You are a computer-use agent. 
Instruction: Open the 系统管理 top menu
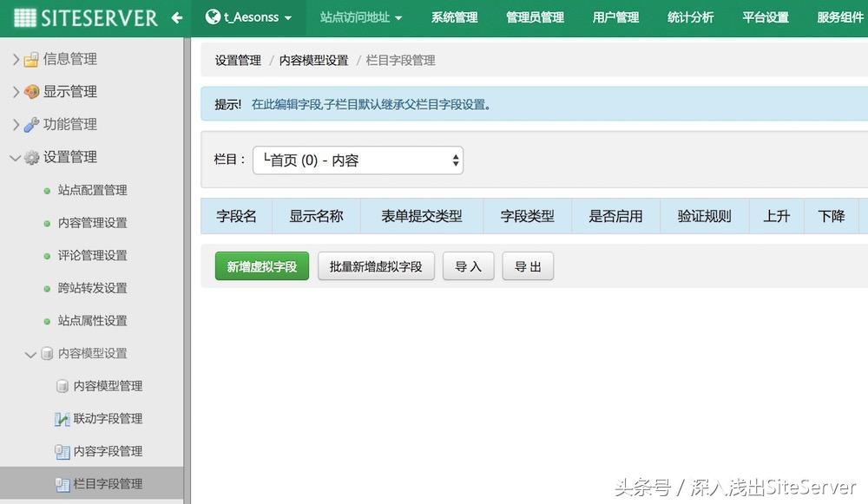pyautogui.click(x=454, y=17)
